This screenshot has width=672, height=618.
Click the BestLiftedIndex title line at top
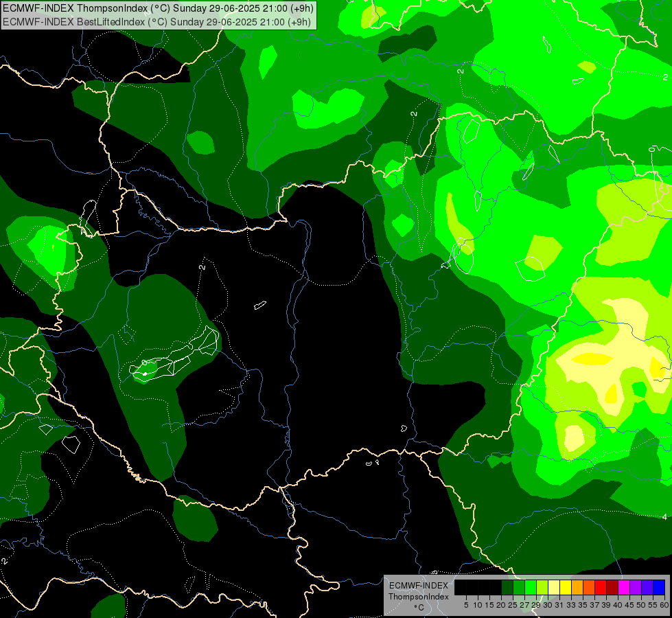[x=157, y=22]
